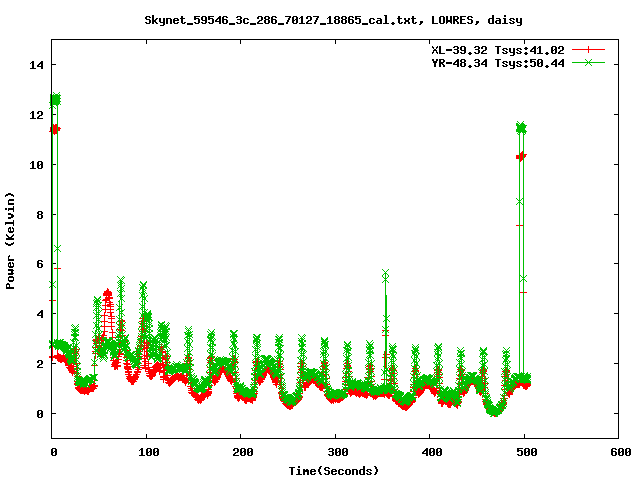Click the y-axis tick label 14

pyautogui.click(x=36, y=65)
